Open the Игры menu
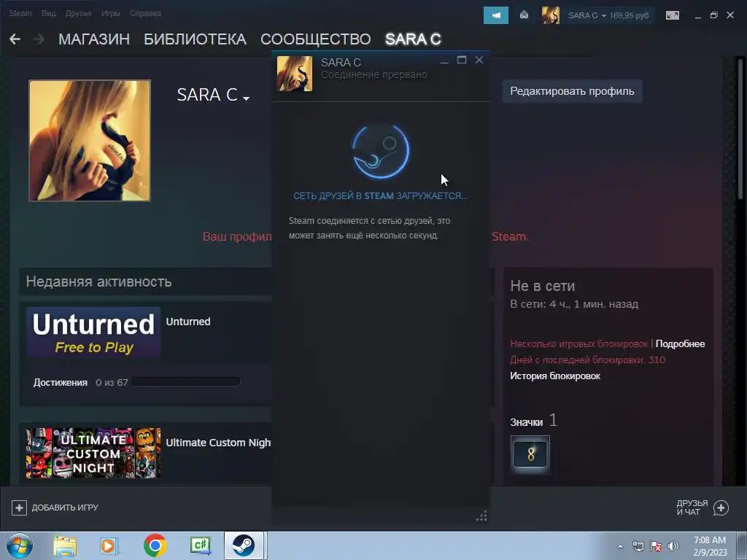Viewport: 747px width, 560px height. coord(110,13)
